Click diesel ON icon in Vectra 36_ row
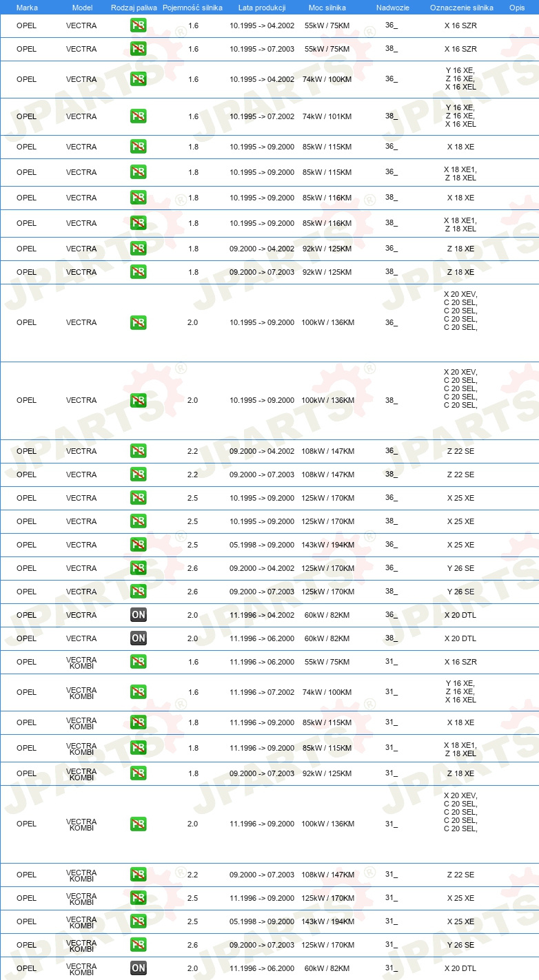 tap(139, 615)
